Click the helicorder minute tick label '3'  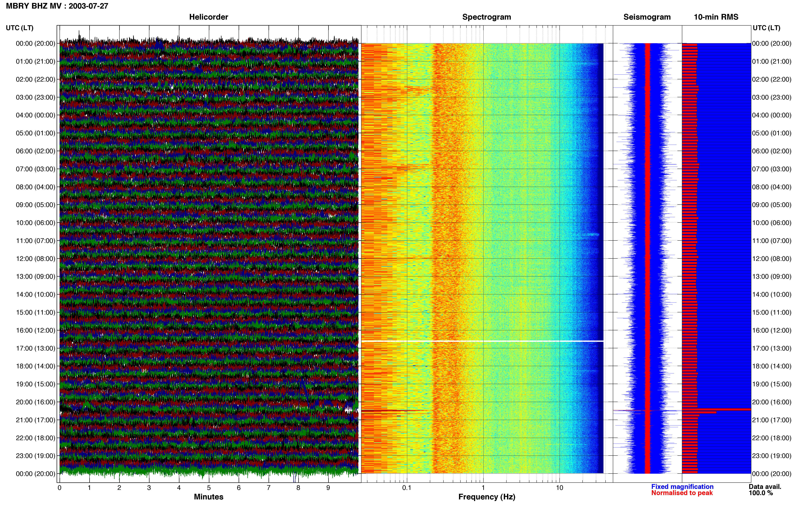coord(149,488)
